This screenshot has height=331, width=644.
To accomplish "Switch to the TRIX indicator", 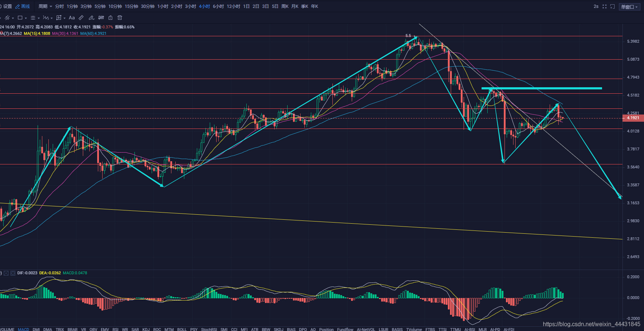I will click(x=60, y=329).
